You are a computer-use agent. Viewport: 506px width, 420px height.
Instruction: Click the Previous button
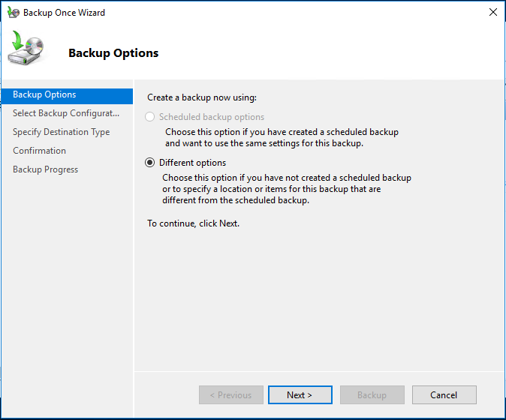click(x=231, y=394)
